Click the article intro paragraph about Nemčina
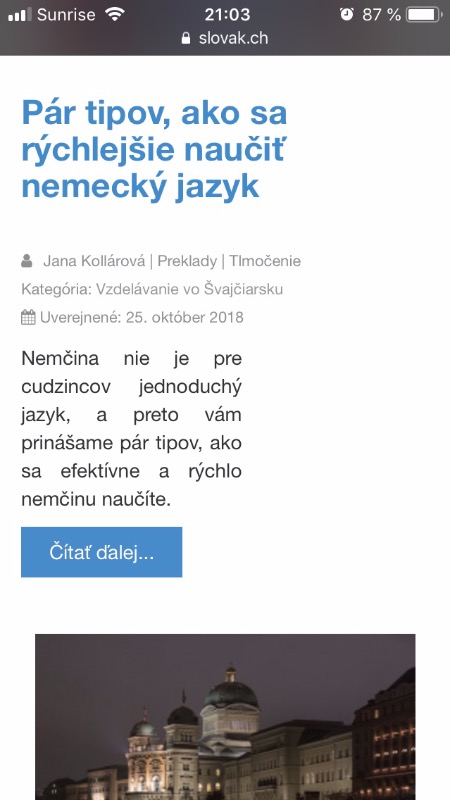Screen dimensions: 450x800 point(131,429)
